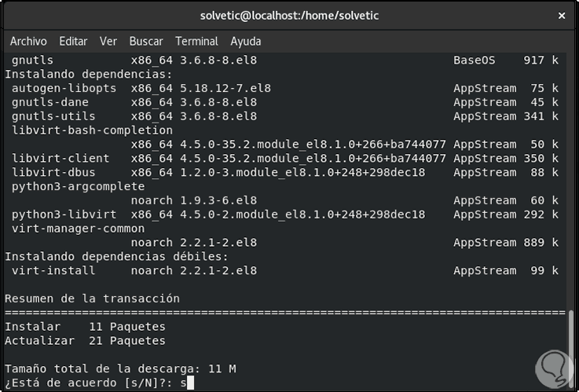This screenshot has width=579, height=392.
Task: Open the Buscar menu
Action: tap(146, 41)
